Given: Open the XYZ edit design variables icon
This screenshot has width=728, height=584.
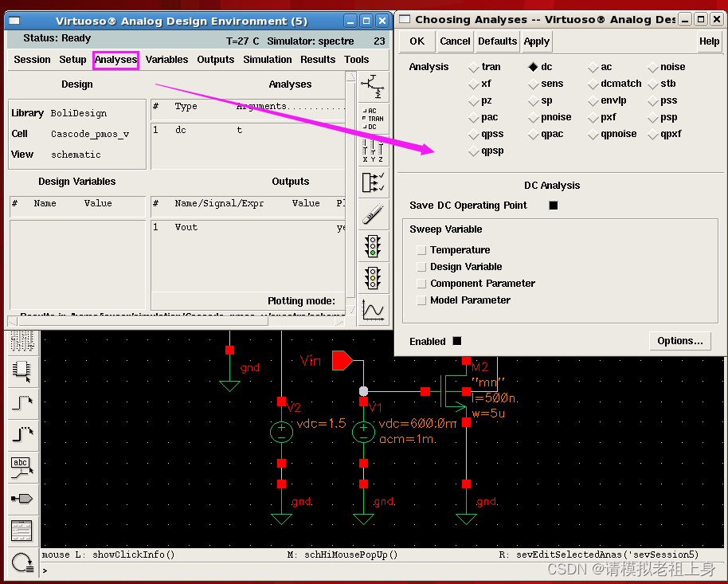Looking at the screenshot, I should [374, 149].
